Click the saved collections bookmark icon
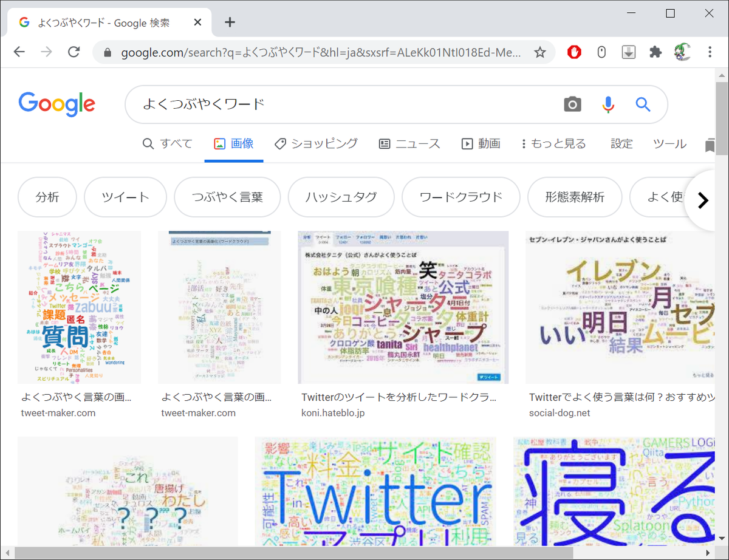Image resolution: width=729 pixels, height=560 pixels. 710,145
